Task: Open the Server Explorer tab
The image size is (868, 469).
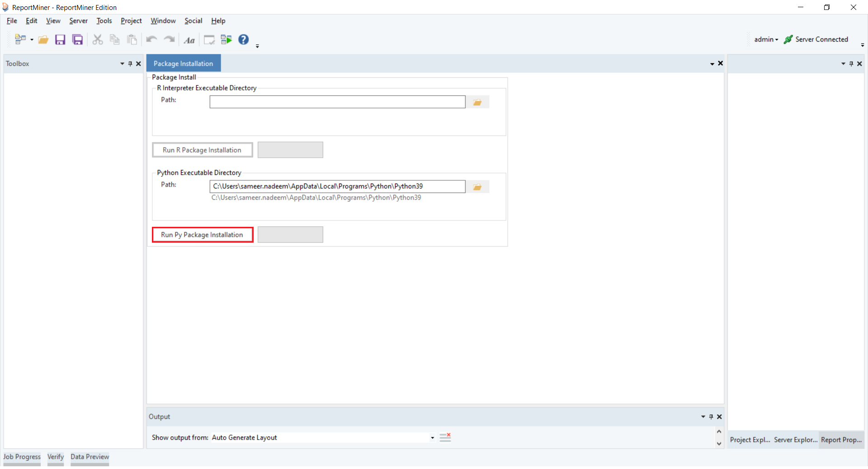Action: [795, 440]
